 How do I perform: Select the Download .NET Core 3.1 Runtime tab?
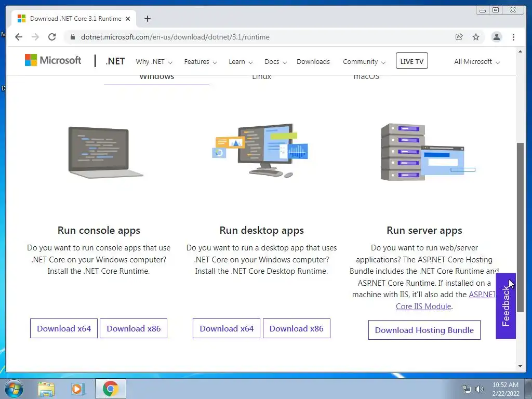point(74,19)
